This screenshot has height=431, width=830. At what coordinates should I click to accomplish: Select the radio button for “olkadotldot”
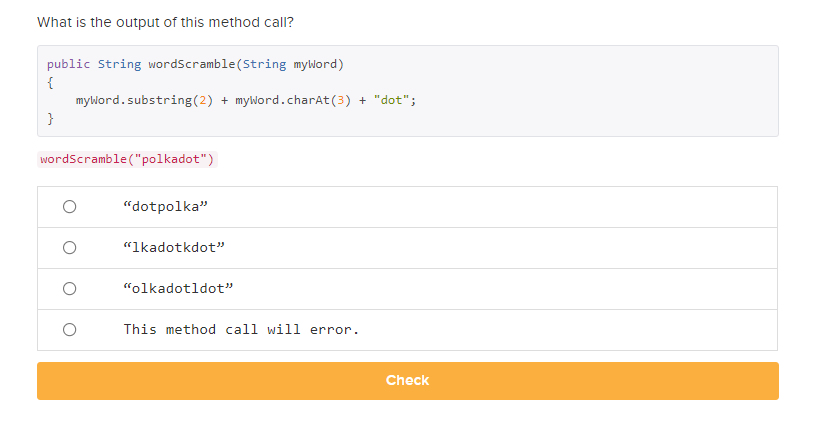69,289
